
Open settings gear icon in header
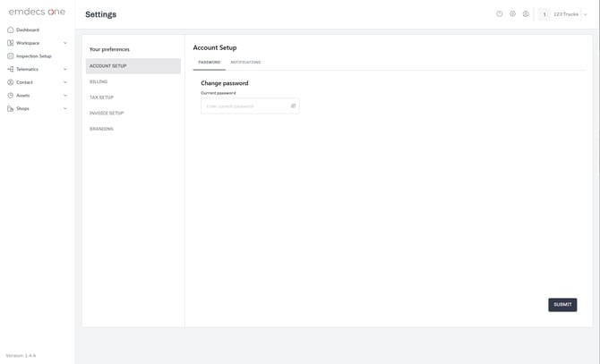pyautogui.click(x=513, y=13)
